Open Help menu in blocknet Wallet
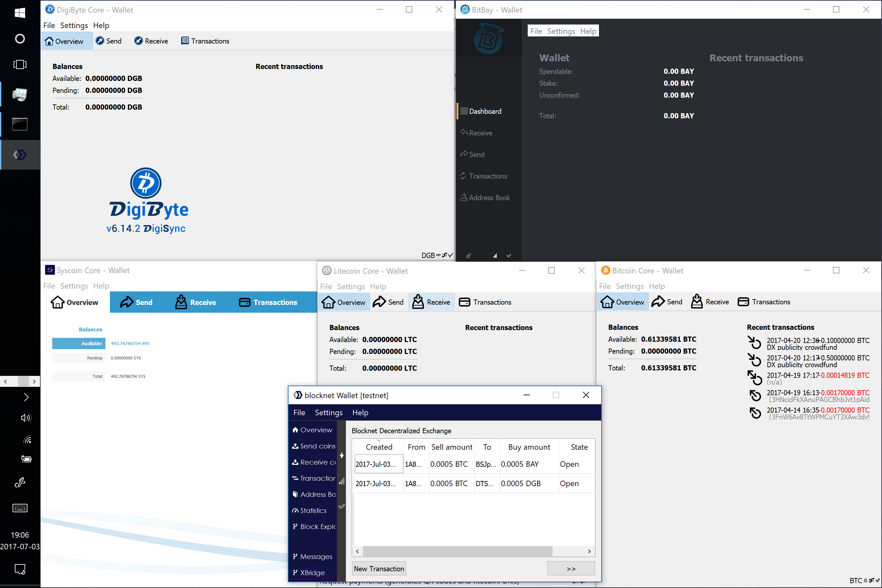The width and height of the screenshot is (882, 588). click(360, 413)
